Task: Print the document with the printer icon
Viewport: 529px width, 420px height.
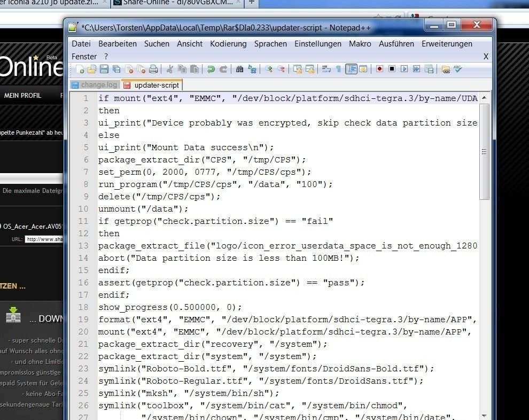Action: click(153, 69)
